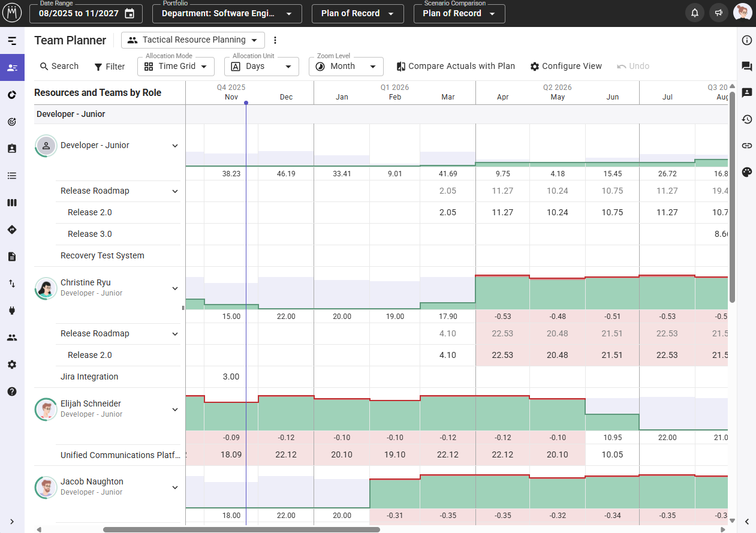Click the Configure View button

click(566, 66)
